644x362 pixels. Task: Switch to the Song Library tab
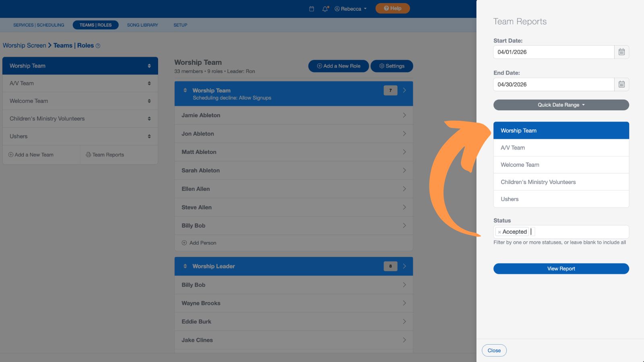[142, 25]
